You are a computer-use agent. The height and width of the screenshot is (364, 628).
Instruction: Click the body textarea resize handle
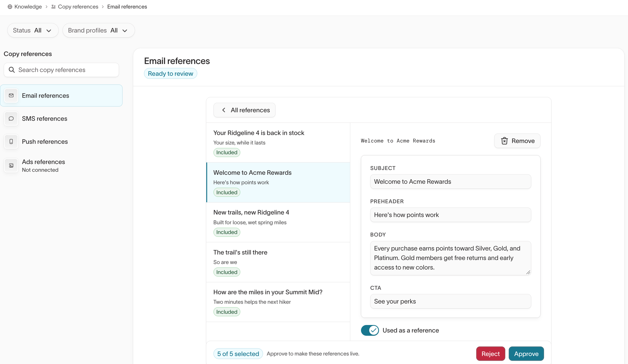pos(528,272)
